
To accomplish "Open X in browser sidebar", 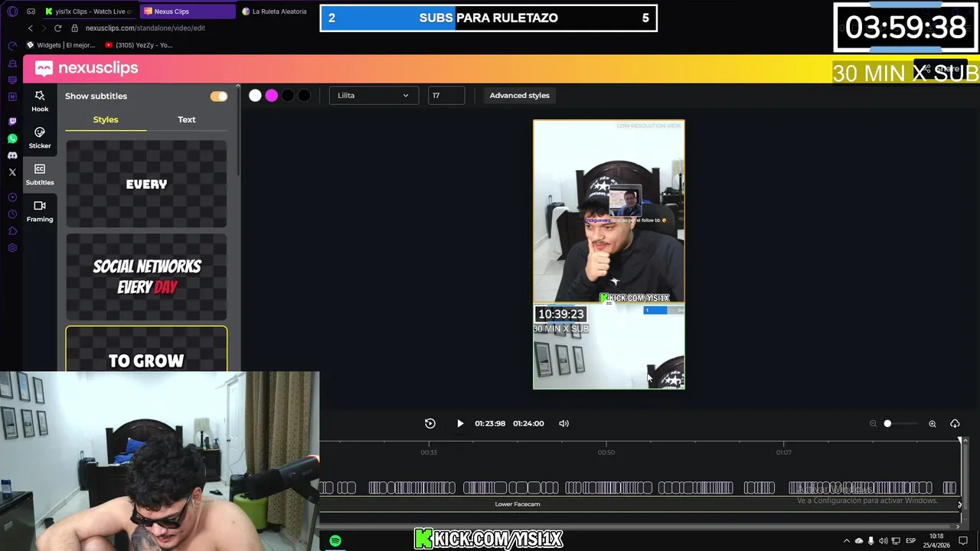I will pos(12,172).
